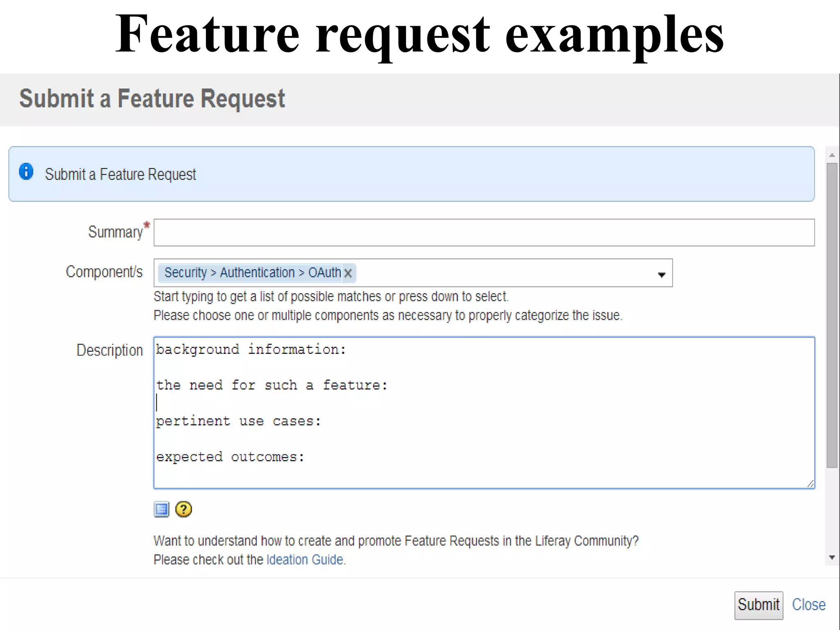Click the Component/s field label
Screen dimensions: 840x630
(x=104, y=272)
